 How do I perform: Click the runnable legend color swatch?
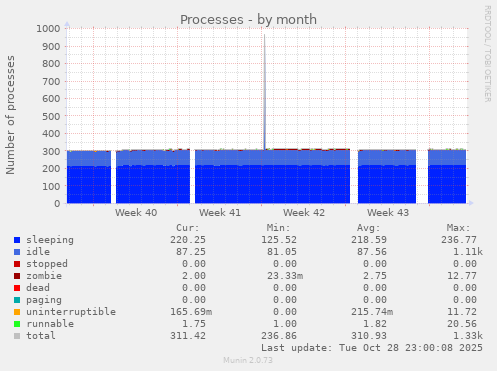click(17, 324)
